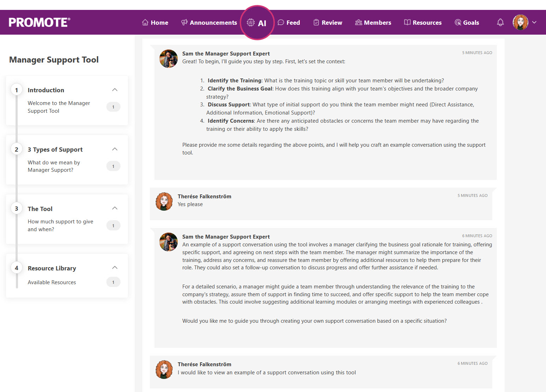Screen dimensions: 546x392
Task: Select How much support to give and when
Action: point(60,226)
